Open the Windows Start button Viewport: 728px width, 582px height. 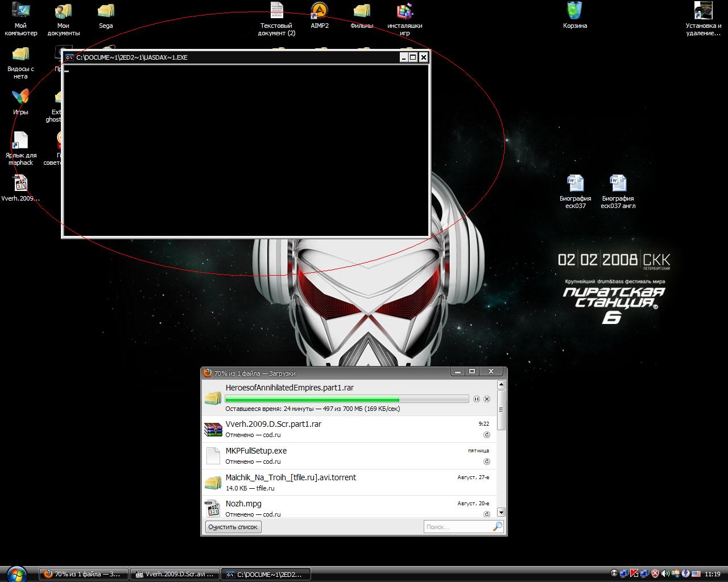16,574
